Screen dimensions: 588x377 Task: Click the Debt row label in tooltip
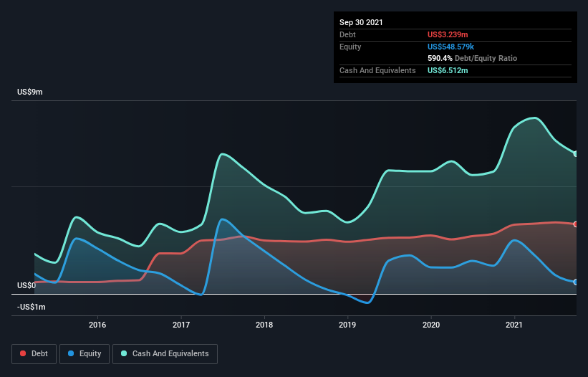pos(347,34)
